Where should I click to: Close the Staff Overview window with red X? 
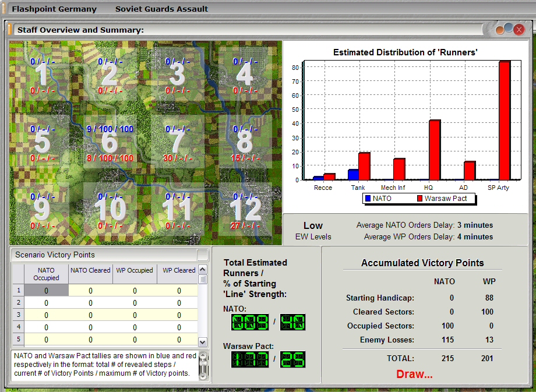(519, 30)
